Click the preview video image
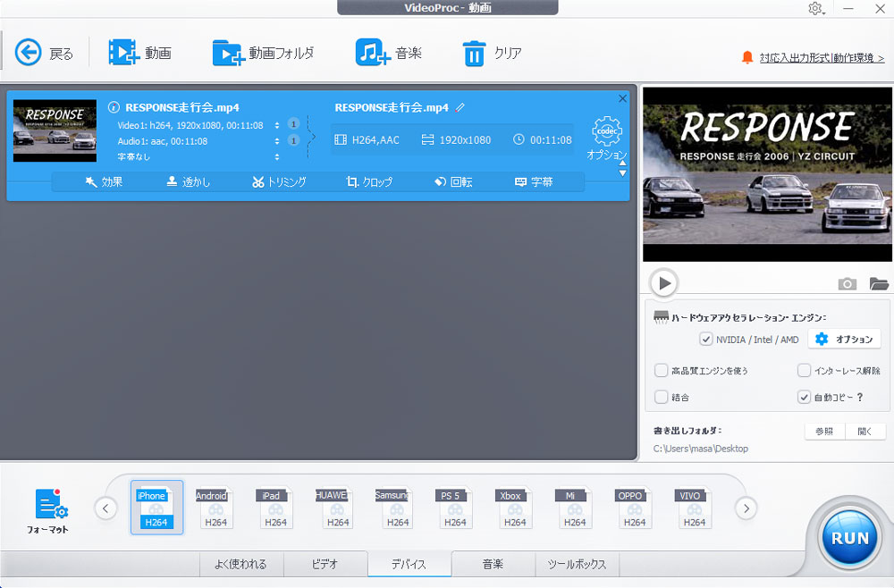 (767, 174)
